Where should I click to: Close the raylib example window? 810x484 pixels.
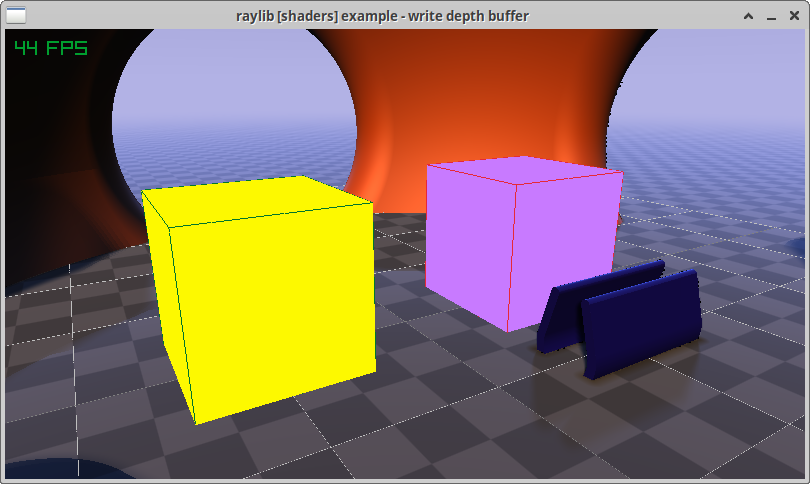click(795, 16)
